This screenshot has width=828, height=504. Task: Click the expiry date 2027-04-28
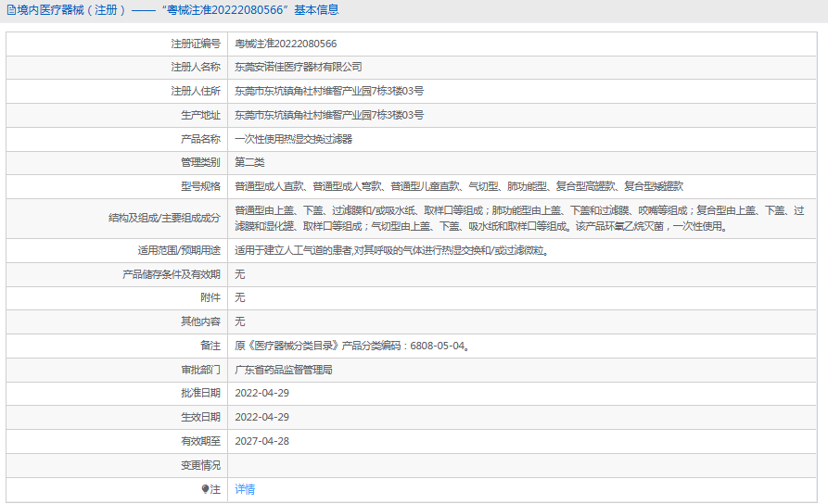(x=261, y=441)
